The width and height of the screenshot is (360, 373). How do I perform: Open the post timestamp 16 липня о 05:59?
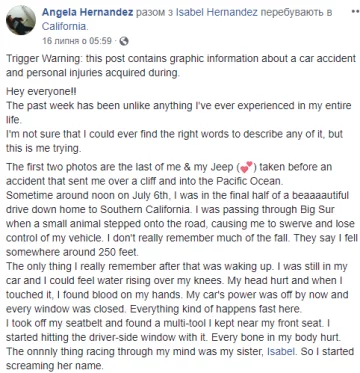tap(77, 41)
